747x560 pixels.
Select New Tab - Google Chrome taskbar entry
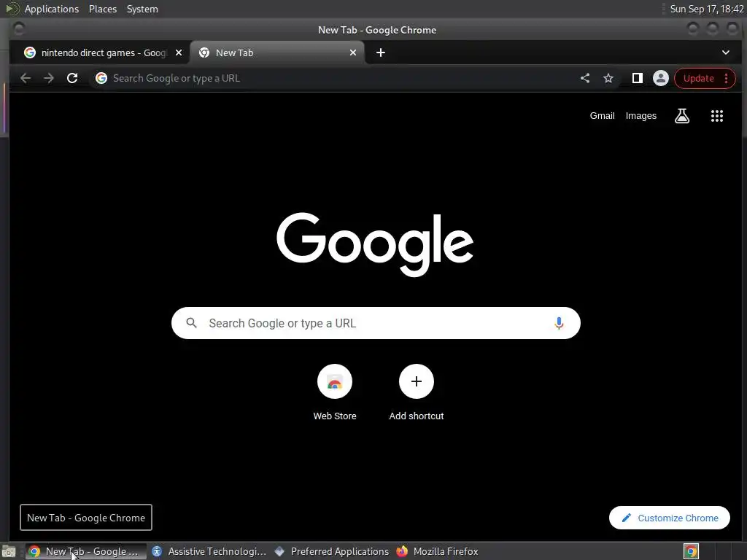click(85, 551)
